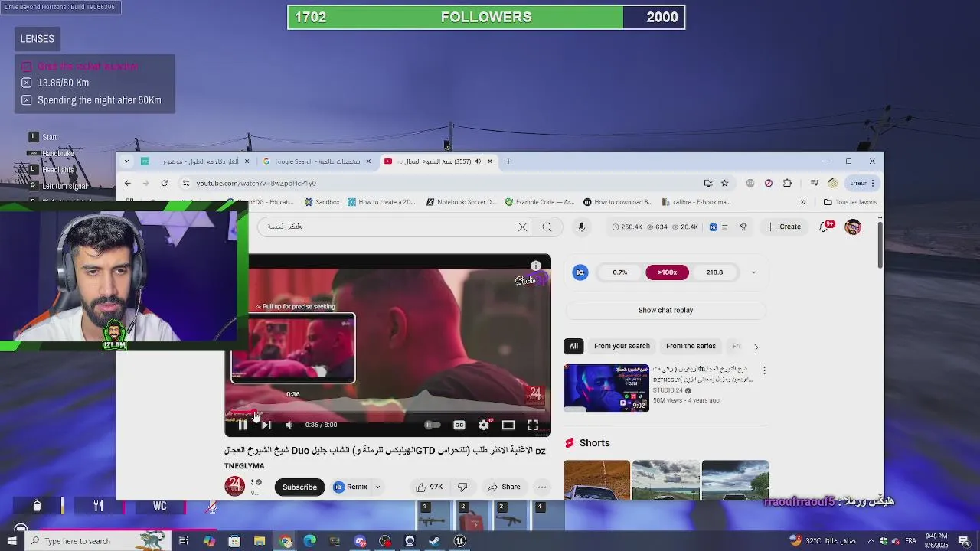The width and height of the screenshot is (980, 551).
Task: Toggle closed captions in the player
Action: 459,425
